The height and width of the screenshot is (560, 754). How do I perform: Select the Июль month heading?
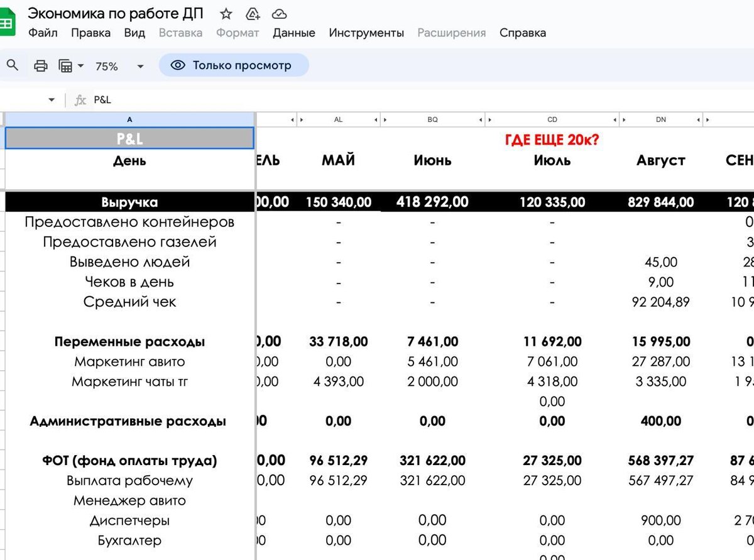tap(552, 160)
